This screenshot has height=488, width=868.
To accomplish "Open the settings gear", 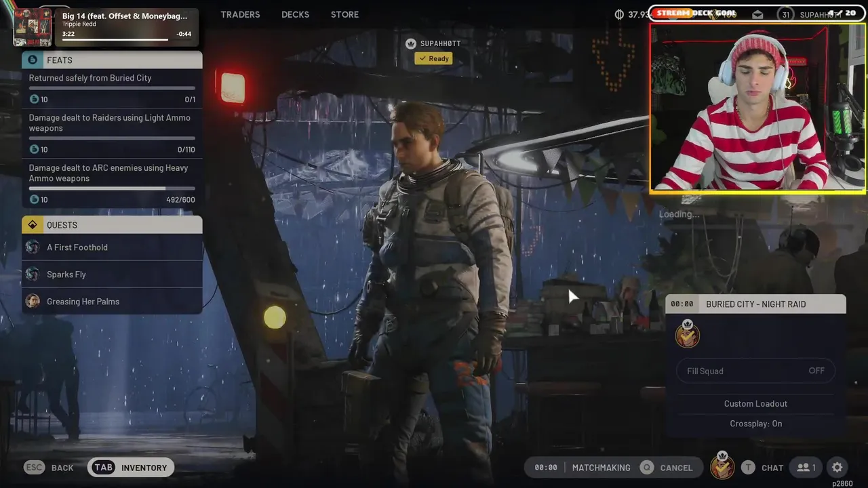I will click(x=837, y=468).
